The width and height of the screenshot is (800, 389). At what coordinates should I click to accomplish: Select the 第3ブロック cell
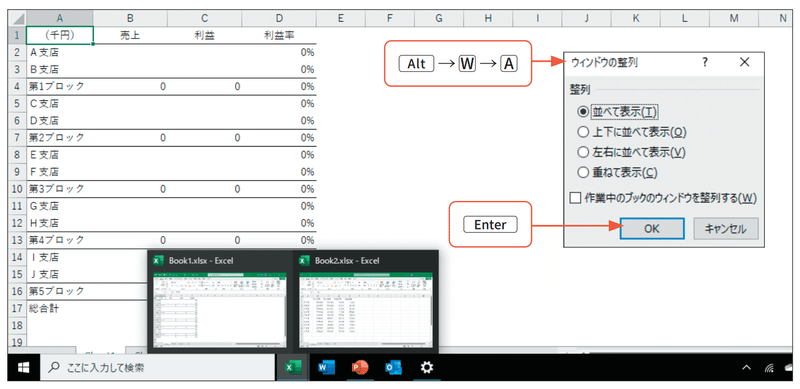pos(60,189)
